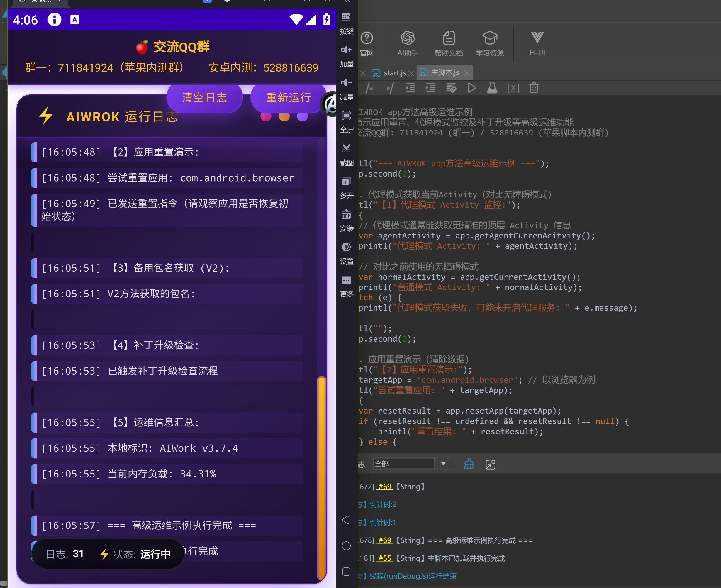
Task: Click the trash refresh toolbar icon
Action: [x=534, y=88]
